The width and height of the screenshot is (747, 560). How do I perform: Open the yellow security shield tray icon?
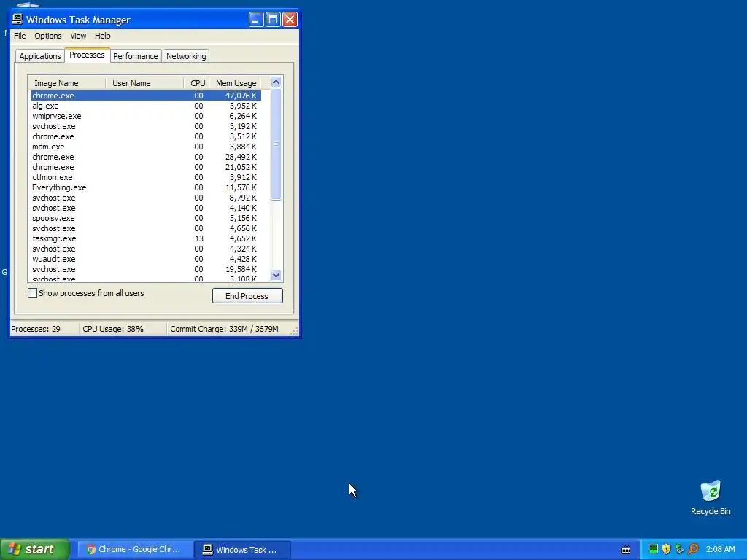click(667, 549)
